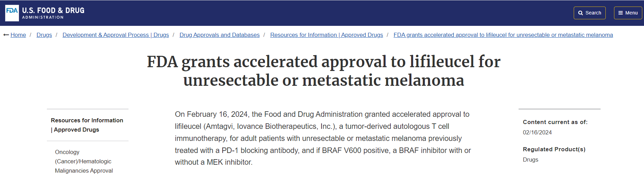The width and height of the screenshot is (644, 174).
Task: Click the hamburger menu icon
Action: pos(621,13)
